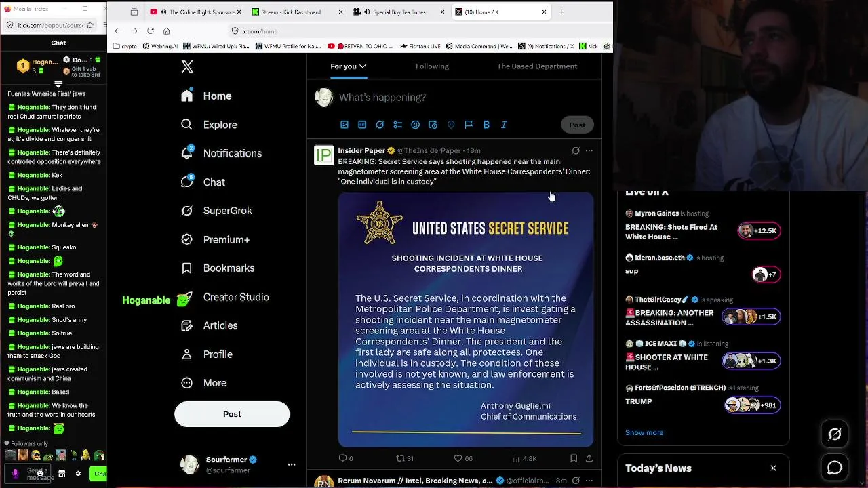Reload the x.com page
The height and width of the screenshot is (488, 868).
tap(150, 30)
